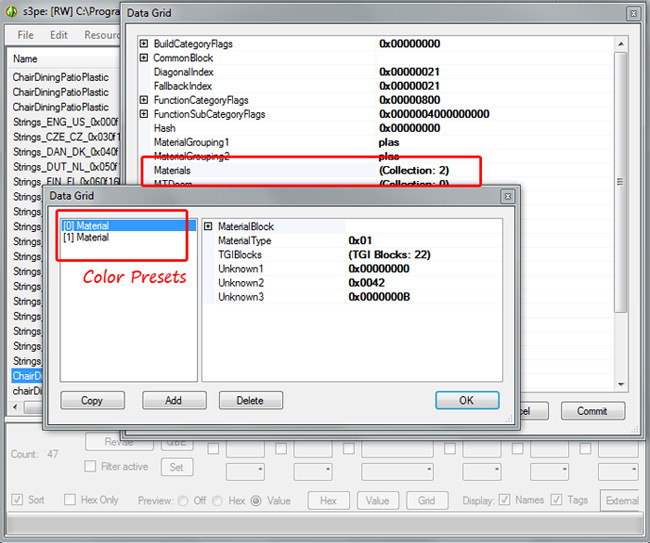
Task: Open the File menu
Action: click(x=25, y=35)
